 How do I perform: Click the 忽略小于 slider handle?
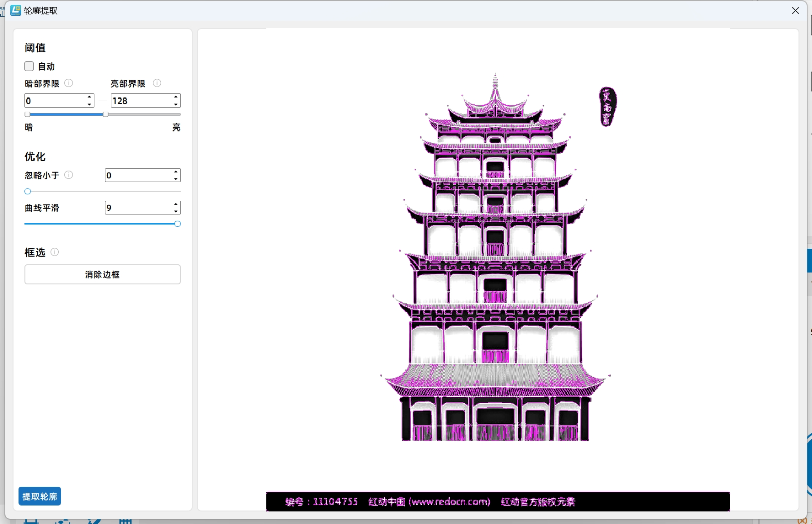[x=27, y=191]
